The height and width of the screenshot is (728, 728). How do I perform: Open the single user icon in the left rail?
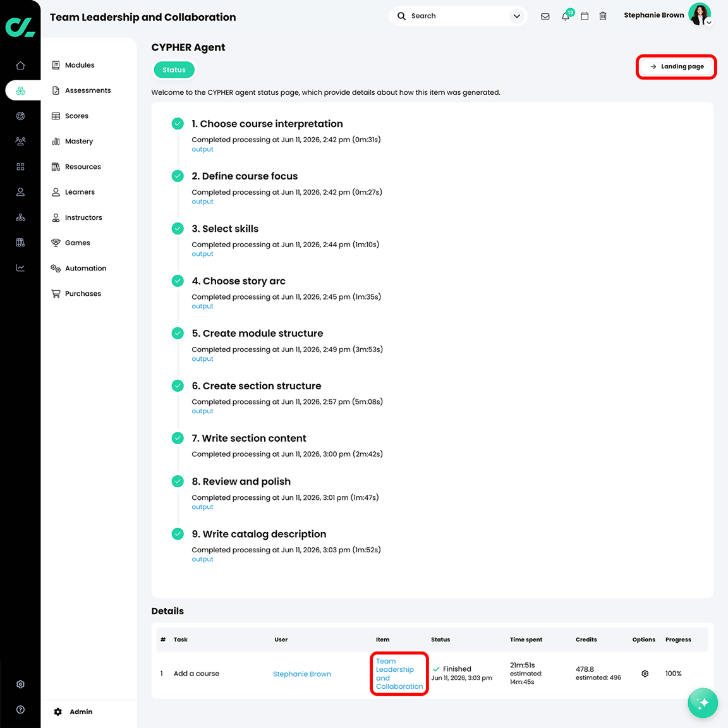pos(20,191)
